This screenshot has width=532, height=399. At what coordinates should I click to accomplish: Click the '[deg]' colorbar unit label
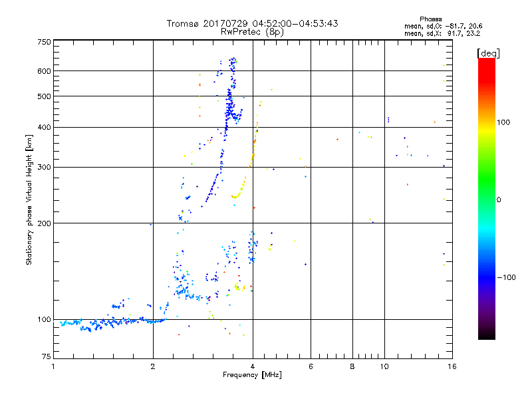[x=488, y=53]
